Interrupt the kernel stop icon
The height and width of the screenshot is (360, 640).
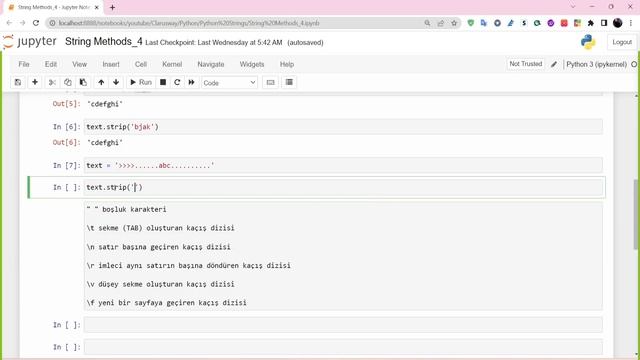pos(163,82)
